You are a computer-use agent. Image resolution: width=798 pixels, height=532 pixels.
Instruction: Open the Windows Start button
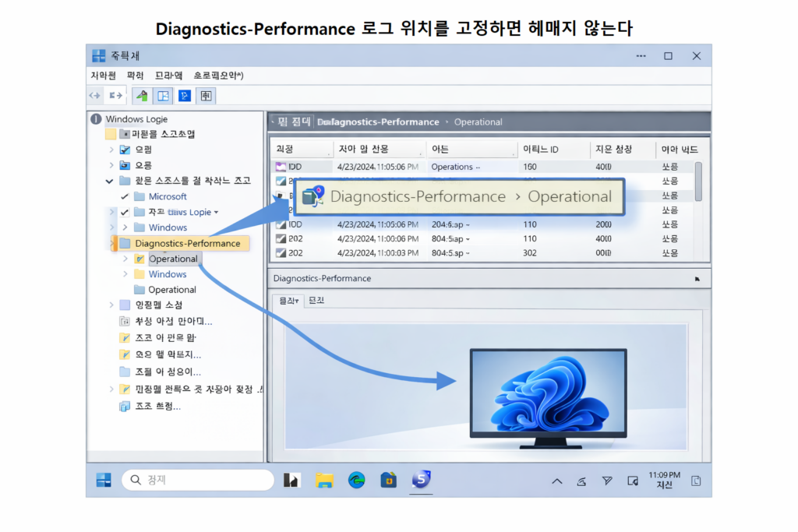coord(104,480)
